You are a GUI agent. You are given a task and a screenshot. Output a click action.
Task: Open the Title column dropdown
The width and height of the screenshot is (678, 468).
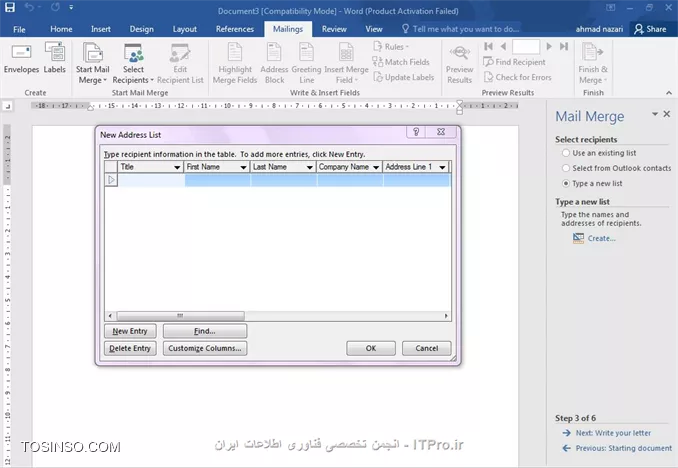177,167
